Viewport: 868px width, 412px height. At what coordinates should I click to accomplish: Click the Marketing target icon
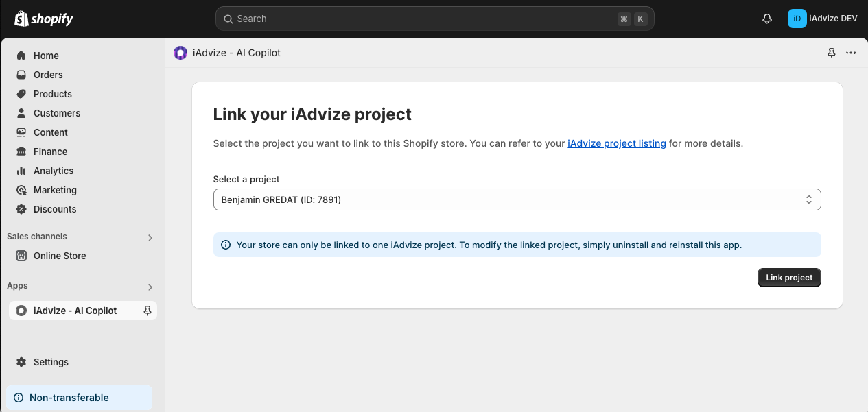(21, 190)
